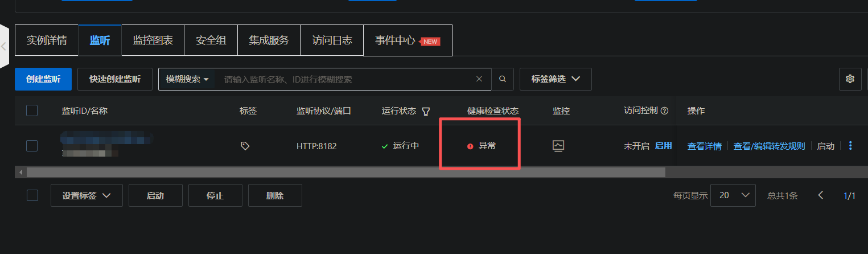Expand the 标签筛选 filter dropdown
The width and height of the screenshot is (868, 254).
[556, 79]
